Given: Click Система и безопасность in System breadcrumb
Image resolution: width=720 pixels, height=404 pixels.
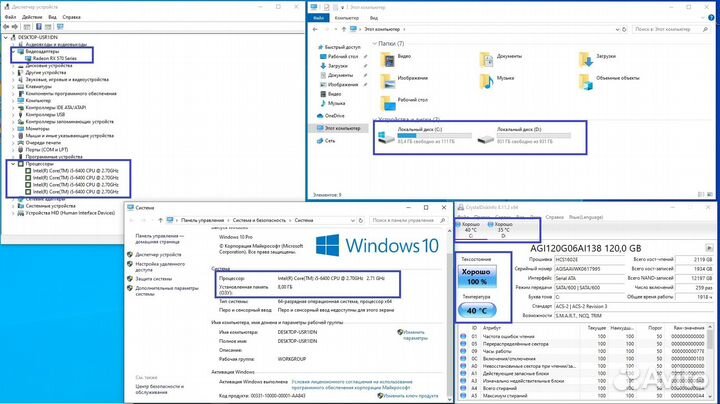Looking at the screenshot, I should [x=259, y=220].
